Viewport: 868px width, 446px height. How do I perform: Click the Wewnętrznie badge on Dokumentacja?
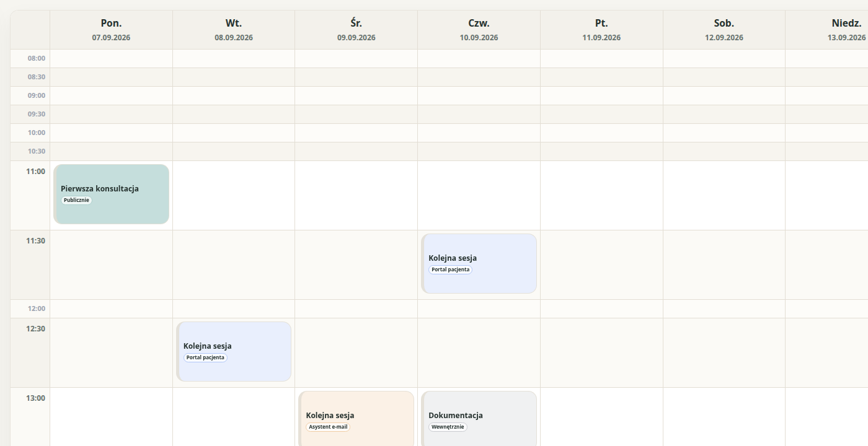(448, 427)
